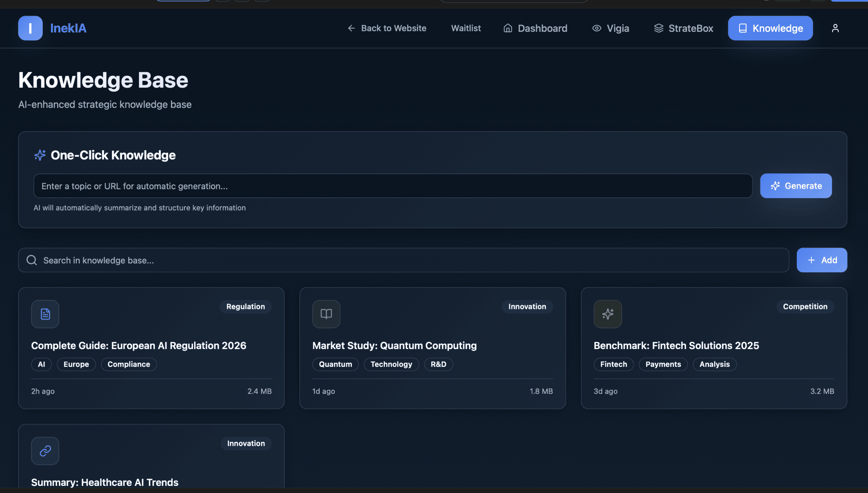Click the Add button
Viewport: 868px width, 493px height.
click(822, 260)
